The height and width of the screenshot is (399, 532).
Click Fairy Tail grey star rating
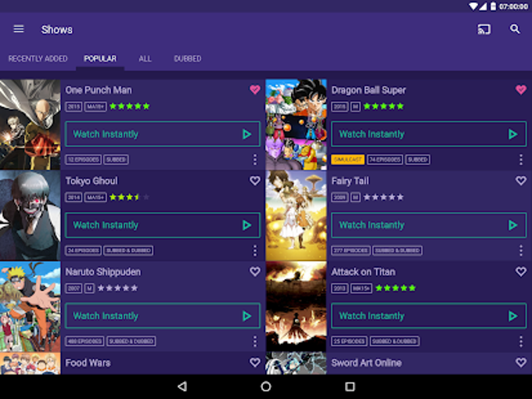[x=383, y=197]
